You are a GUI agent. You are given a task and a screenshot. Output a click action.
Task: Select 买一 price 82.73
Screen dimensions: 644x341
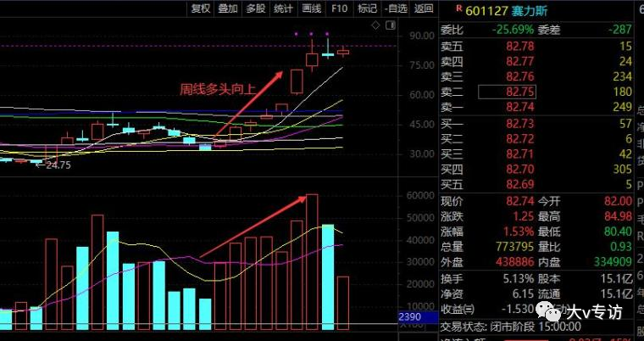520,123
